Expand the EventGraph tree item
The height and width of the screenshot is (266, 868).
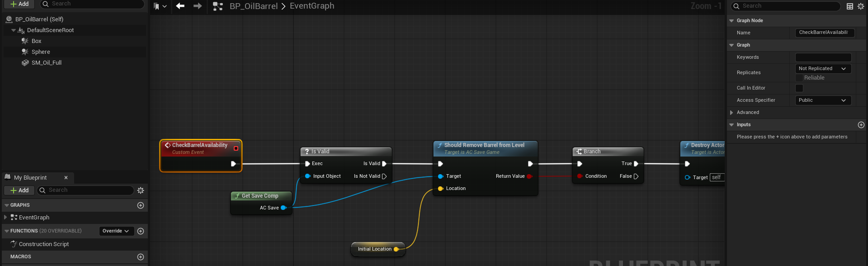click(x=5, y=218)
